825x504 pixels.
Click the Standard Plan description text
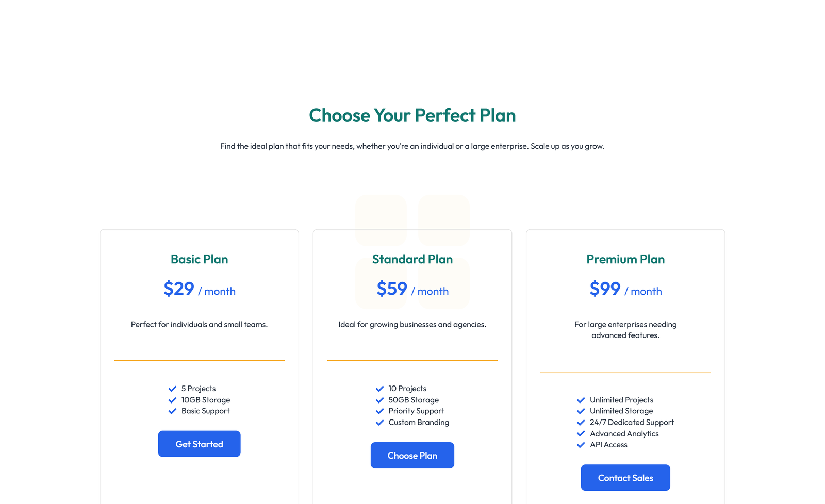412,324
